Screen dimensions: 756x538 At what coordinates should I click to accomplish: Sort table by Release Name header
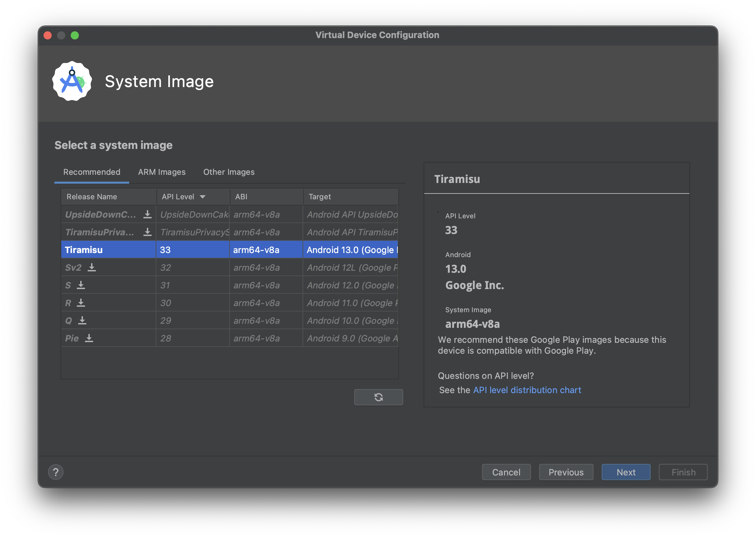92,197
